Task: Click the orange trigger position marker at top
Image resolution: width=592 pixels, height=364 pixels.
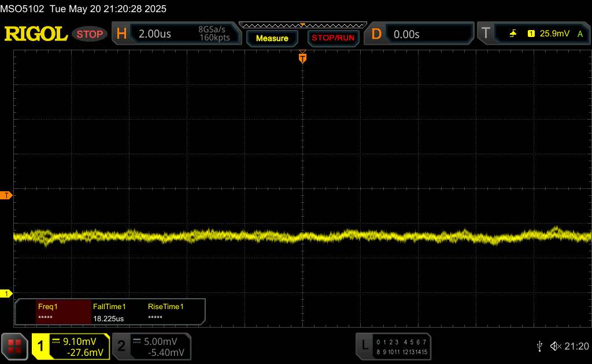Action: [302, 57]
